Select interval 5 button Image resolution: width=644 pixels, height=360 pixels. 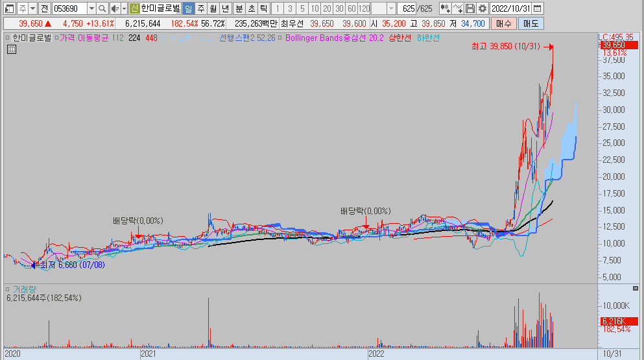point(302,8)
